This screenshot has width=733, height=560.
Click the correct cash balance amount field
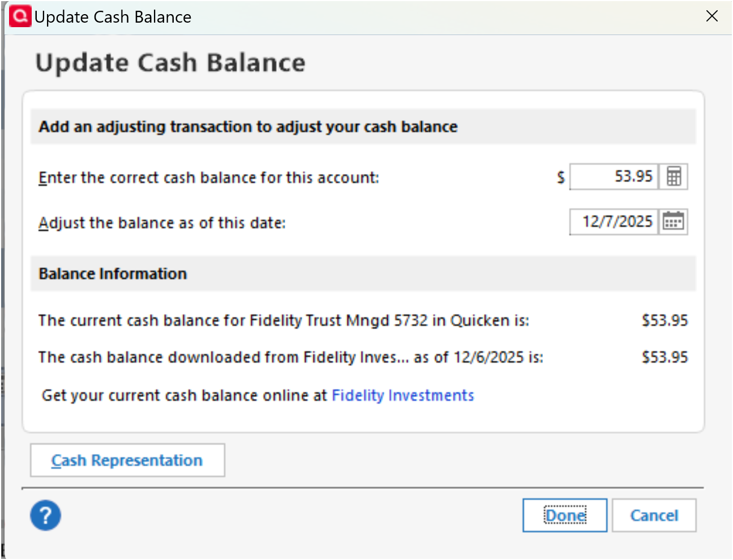click(614, 176)
